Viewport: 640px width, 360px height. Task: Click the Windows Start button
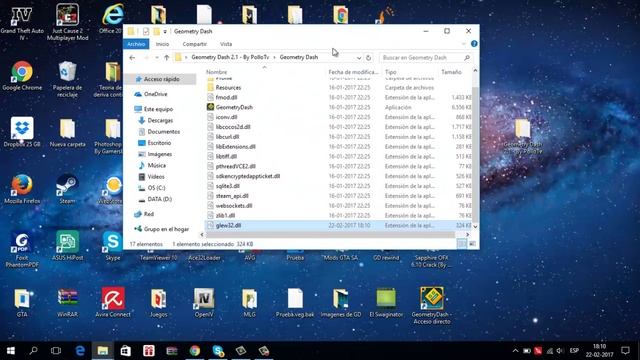pyautogui.click(x=11, y=351)
